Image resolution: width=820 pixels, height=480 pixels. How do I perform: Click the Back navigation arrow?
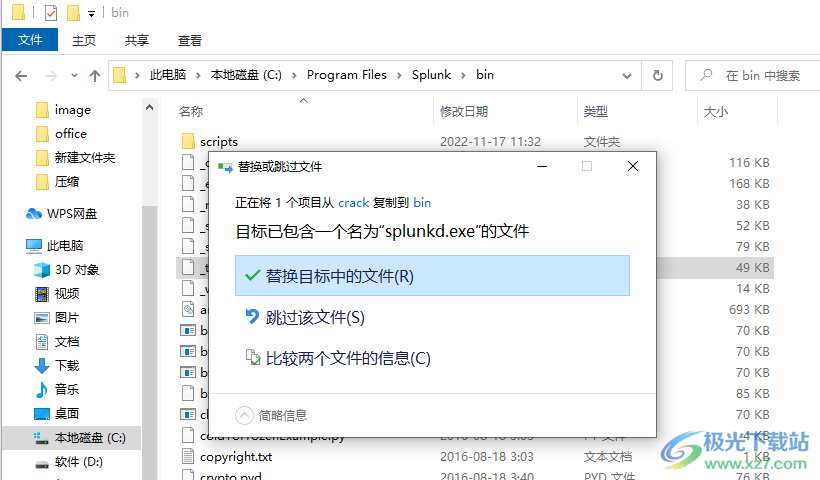click(x=21, y=76)
